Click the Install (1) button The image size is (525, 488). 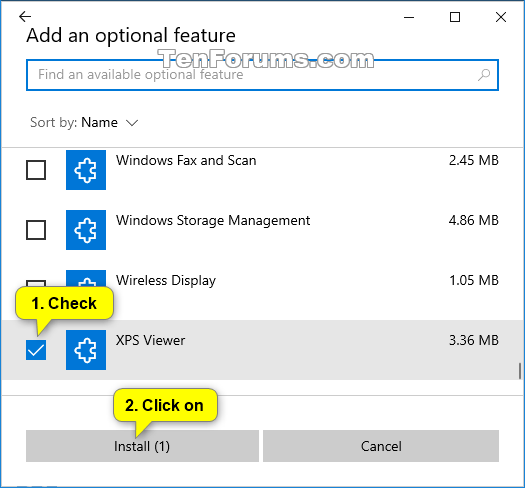[x=142, y=446]
